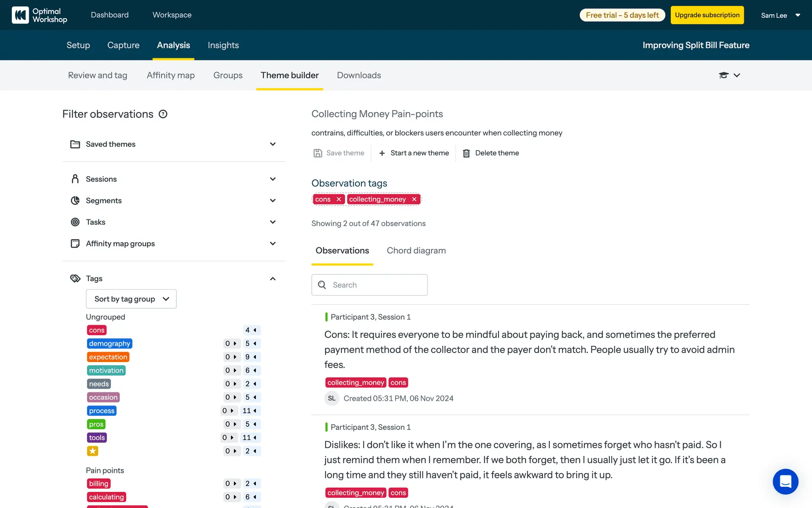Toggle the expectation tag filter
Viewport: 812px width, 508px height.
click(x=108, y=357)
